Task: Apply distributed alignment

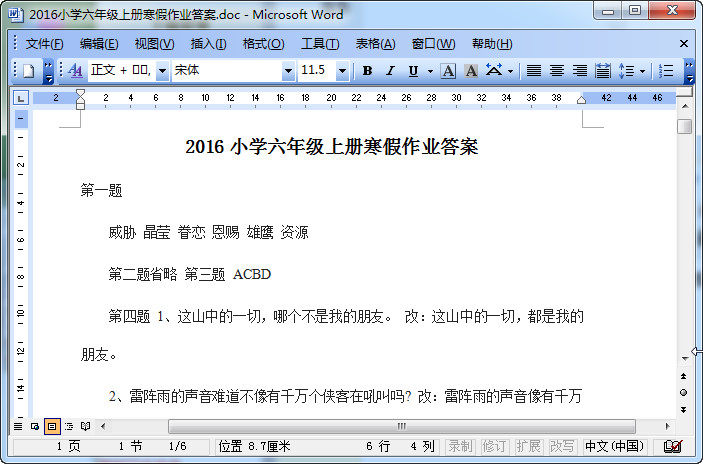Action: 603,71
